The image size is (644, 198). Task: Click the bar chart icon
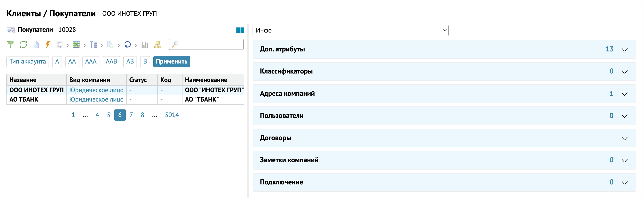[x=145, y=45]
